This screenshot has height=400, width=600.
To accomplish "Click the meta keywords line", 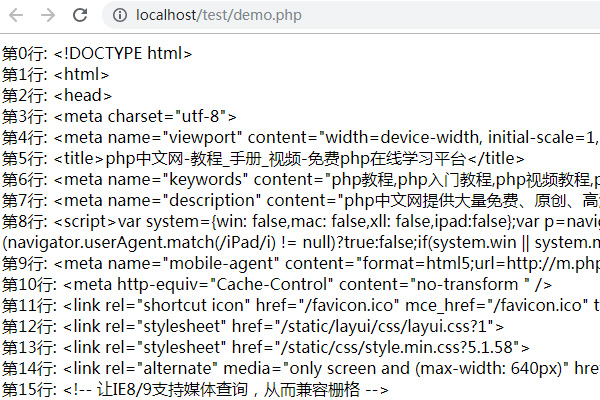I will [x=301, y=180].
